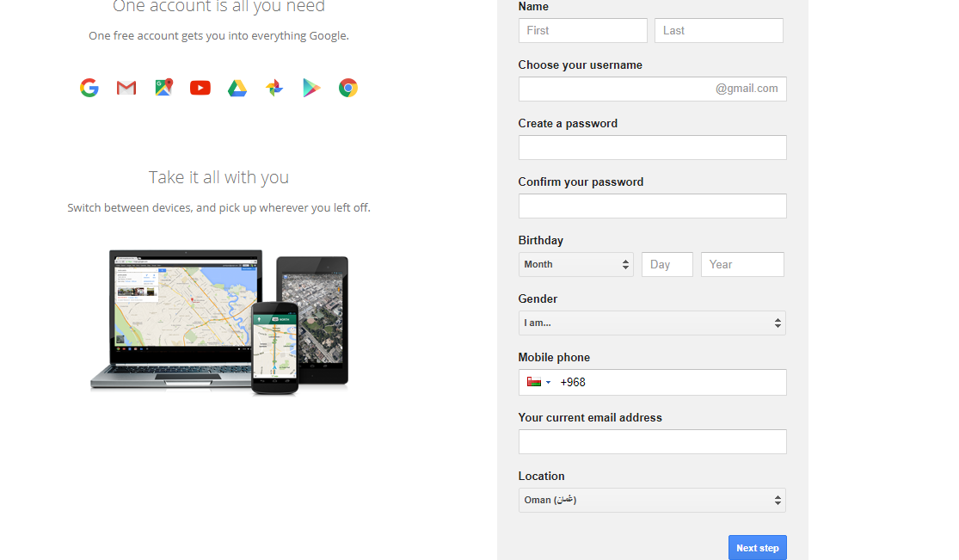
Task: Click the YouTube play icon
Action: pyautogui.click(x=200, y=88)
